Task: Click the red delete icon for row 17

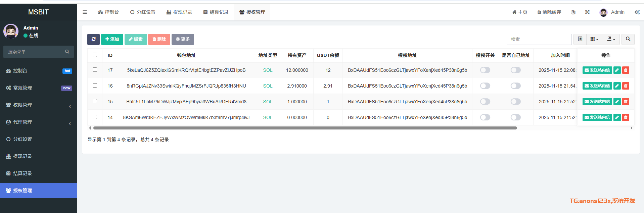Action: 626,70
